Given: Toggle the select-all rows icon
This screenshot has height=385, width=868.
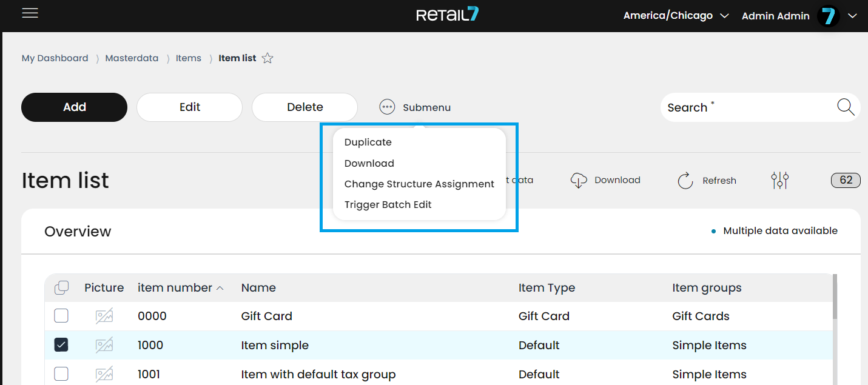Looking at the screenshot, I should click(x=61, y=288).
